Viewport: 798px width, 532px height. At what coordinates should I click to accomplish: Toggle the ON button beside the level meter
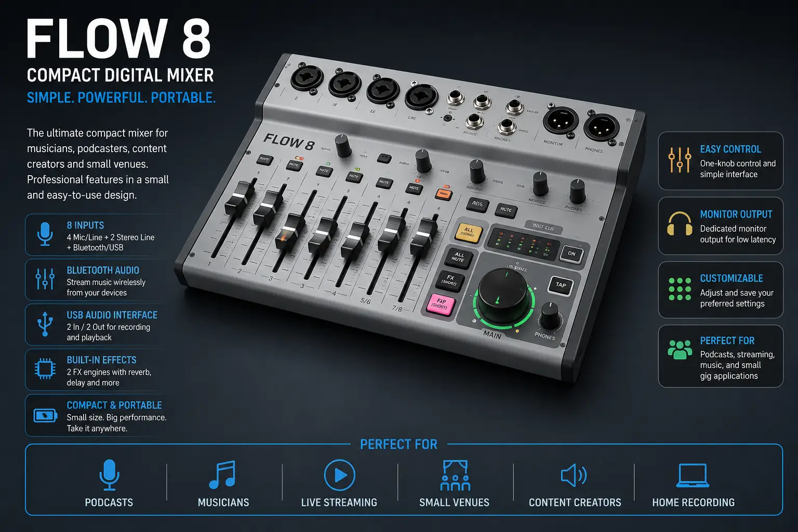point(571,254)
